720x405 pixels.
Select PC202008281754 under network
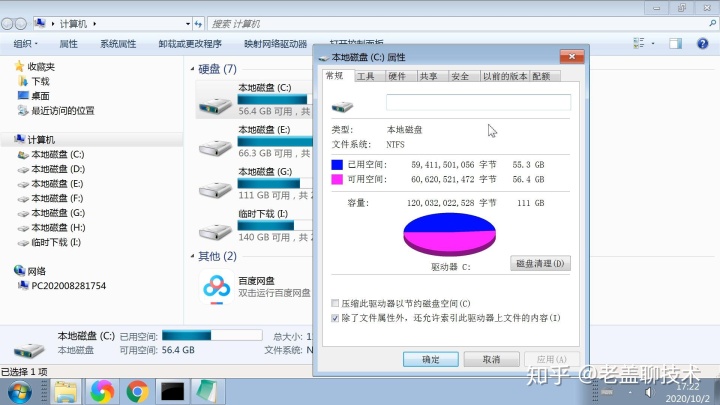click(68, 286)
